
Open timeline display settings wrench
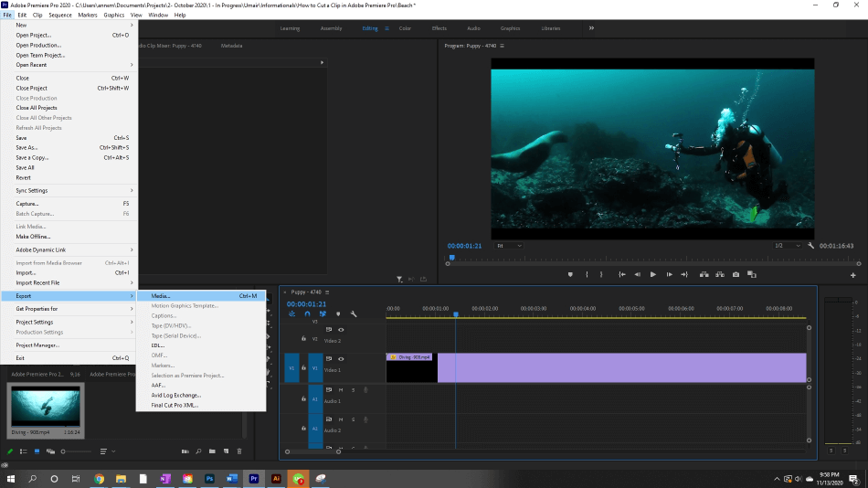coord(354,314)
